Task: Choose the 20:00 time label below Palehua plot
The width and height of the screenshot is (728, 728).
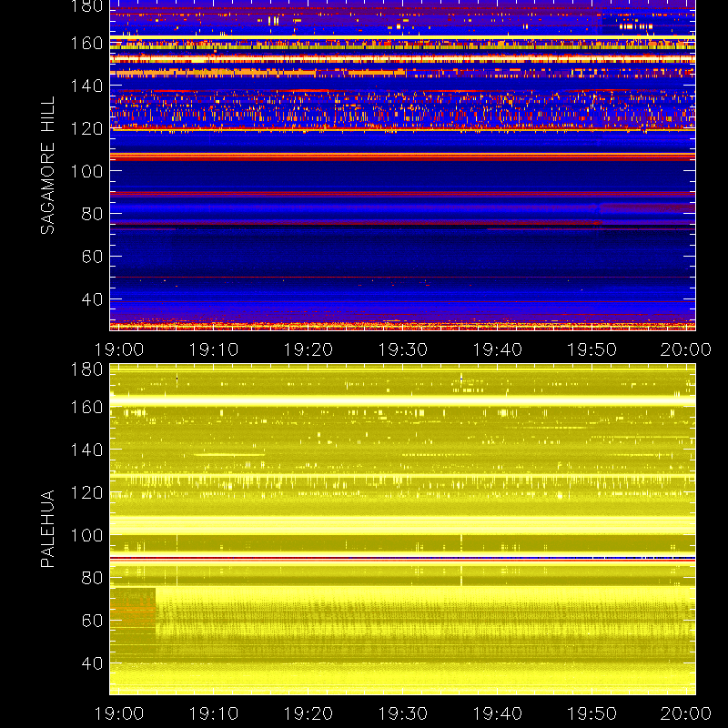Action: point(686,713)
